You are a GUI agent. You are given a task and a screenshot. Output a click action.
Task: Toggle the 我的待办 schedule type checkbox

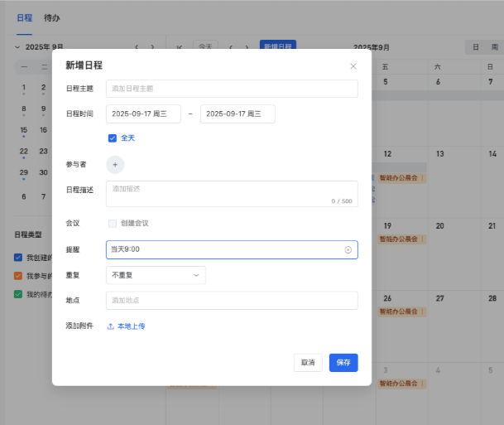[18, 294]
